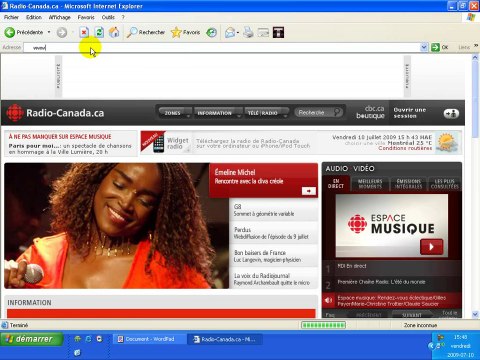Select the EN DIRECT tab
Image resolution: width=480 pixels, height=360 pixels.
(x=336, y=183)
